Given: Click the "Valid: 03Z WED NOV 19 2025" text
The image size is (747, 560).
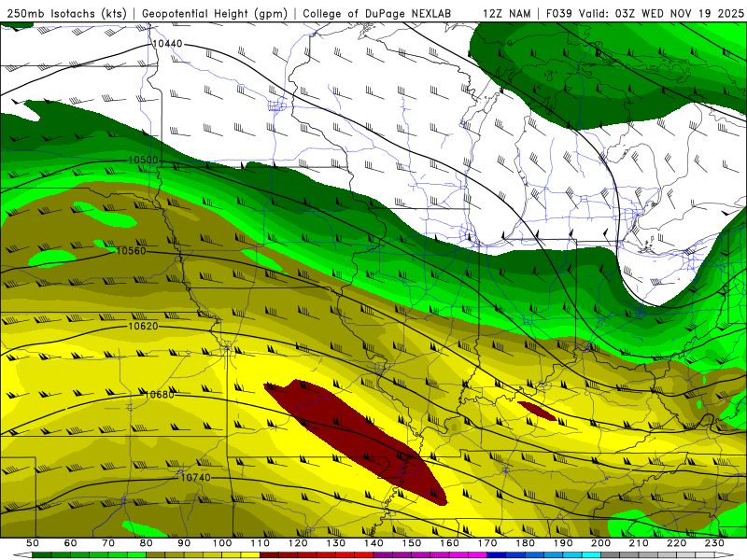Looking at the screenshot, I should point(661,13).
